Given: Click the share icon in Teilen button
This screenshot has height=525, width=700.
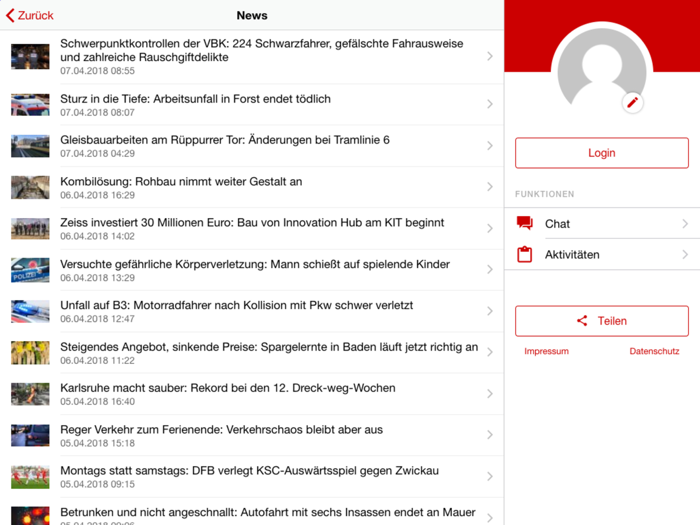Looking at the screenshot, I should point(582,321).
